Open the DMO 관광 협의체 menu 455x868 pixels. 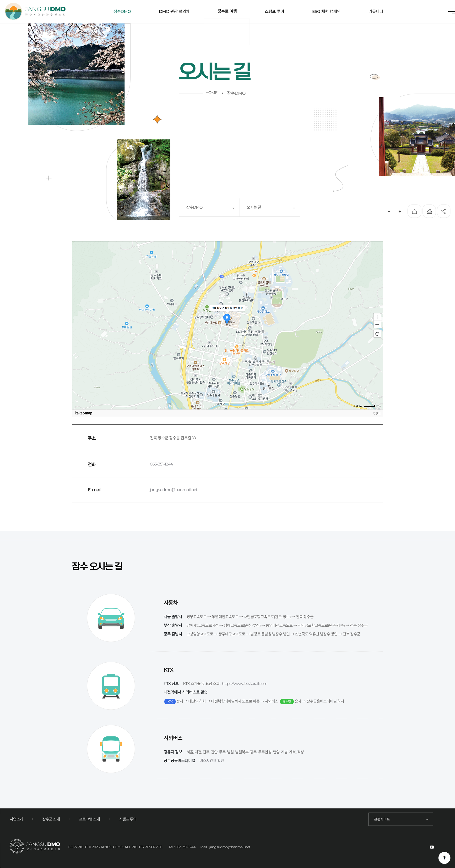[x=174, y=11]
